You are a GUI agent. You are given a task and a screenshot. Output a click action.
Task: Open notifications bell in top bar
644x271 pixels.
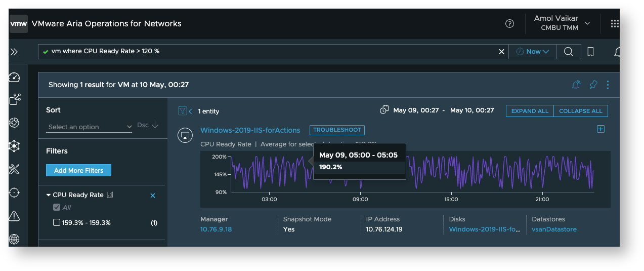click(616, 52)
